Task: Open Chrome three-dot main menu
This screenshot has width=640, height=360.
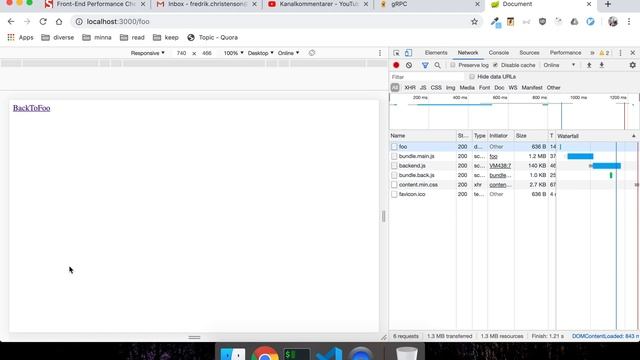Action: [629, 22]
